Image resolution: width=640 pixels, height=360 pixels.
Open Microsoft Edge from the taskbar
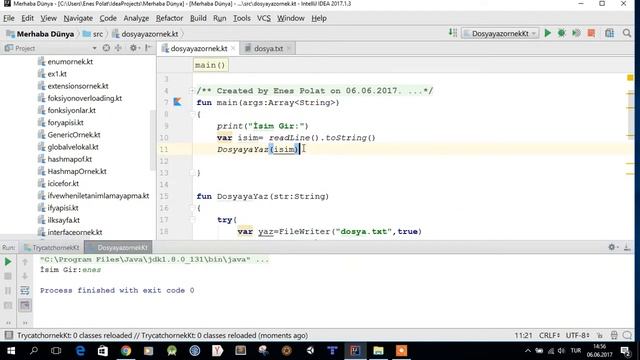[x=80, y=351]
